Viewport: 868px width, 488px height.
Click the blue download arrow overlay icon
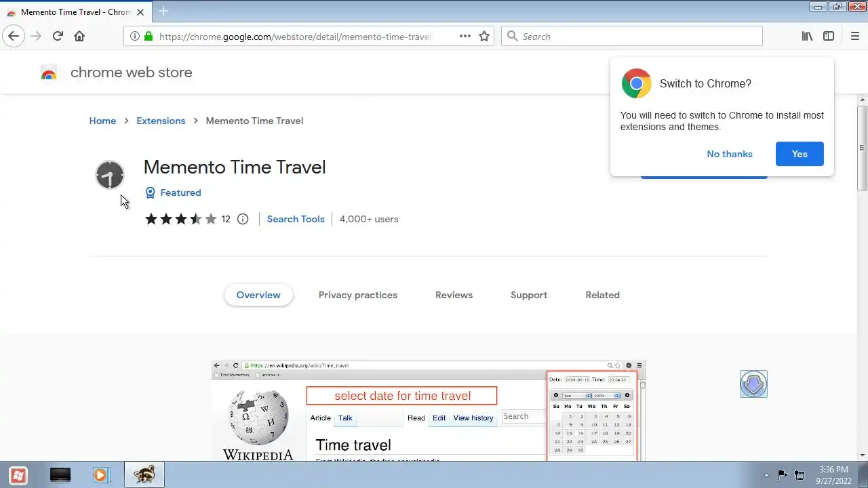tap(753, 384)
